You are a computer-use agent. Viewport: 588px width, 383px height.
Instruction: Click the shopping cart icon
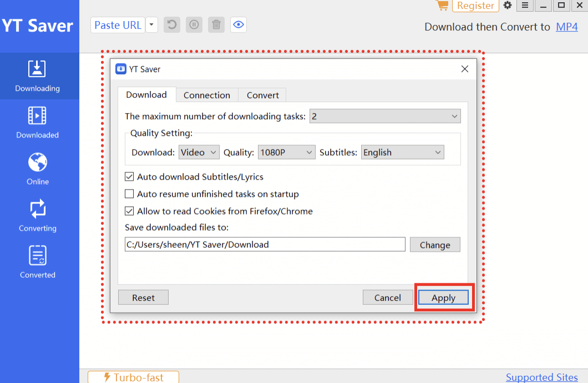[x=443, y=5]
